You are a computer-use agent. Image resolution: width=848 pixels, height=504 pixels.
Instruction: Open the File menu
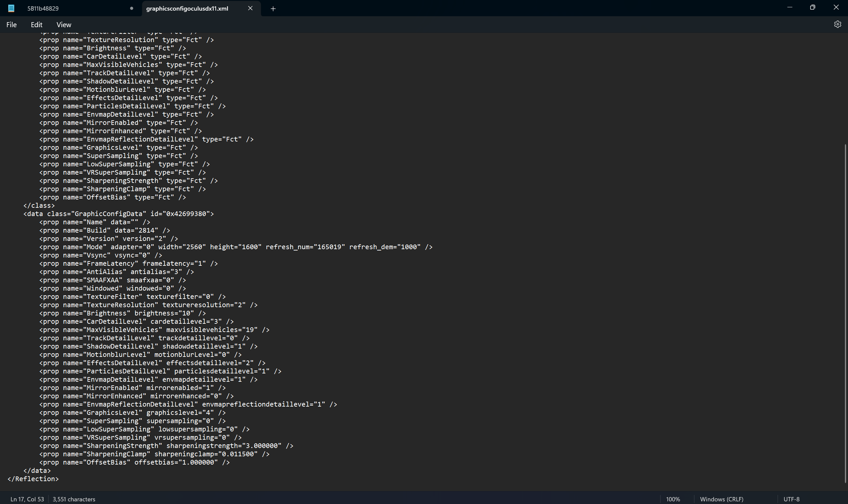pyautogui.click(x=12, y=25)
